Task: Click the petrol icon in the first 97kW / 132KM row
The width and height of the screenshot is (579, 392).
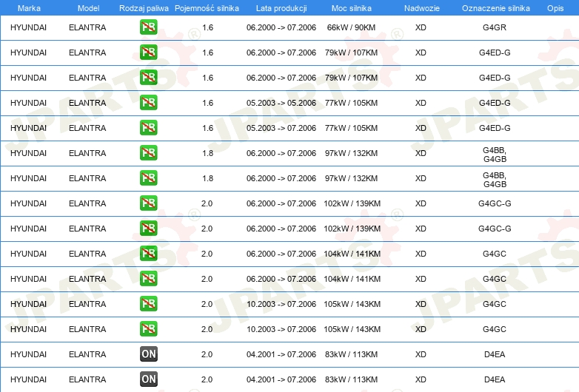Action: point(148,153)
